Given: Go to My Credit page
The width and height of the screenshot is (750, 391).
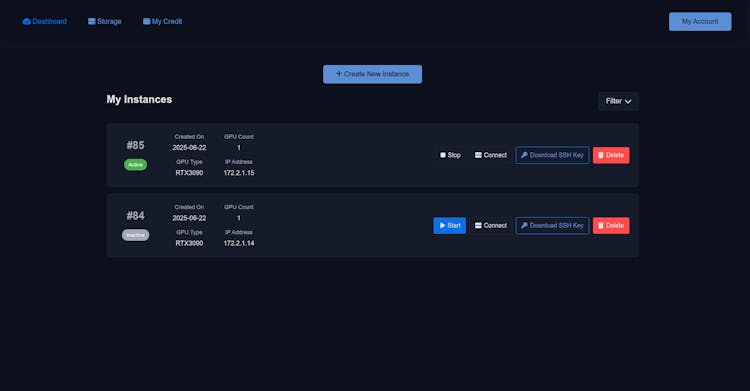Looking at the screenshot, I should point(162,22).
